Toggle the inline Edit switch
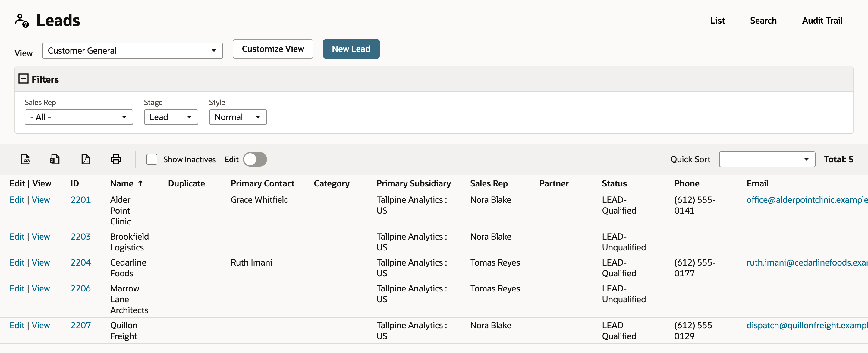The image size is (868, 353). point(255,159)
